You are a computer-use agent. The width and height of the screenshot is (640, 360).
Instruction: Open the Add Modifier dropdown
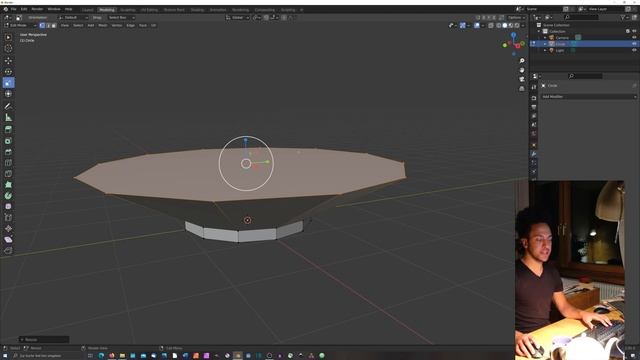click(x=589, y=97)
